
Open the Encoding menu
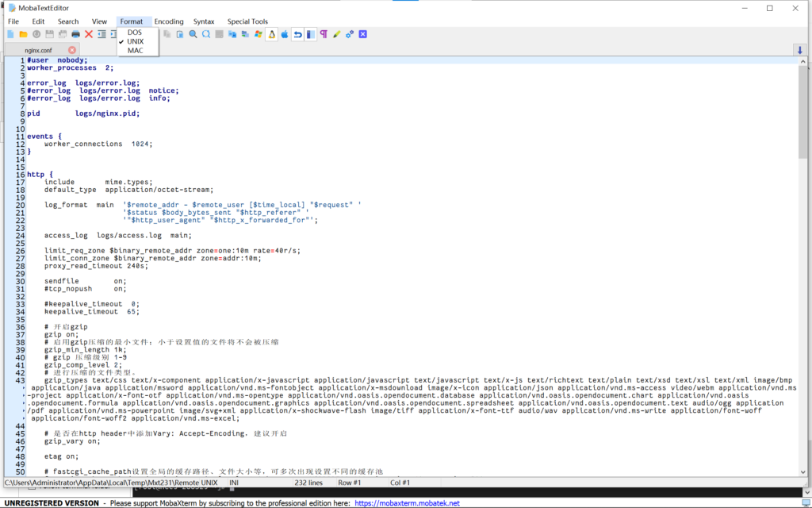[x=168, y=21]
